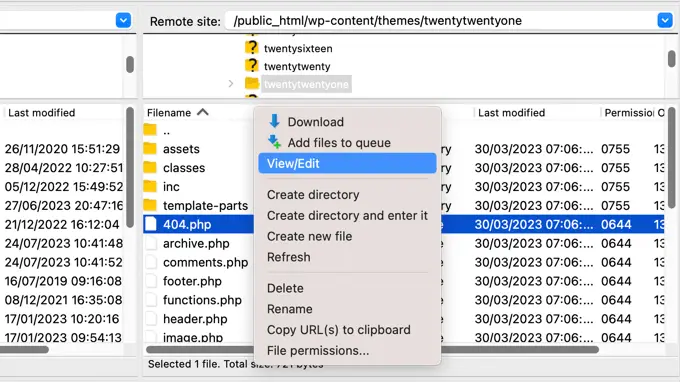
Task: Click the local tree vertical scrollbar
Action: (x=130, y=64)
